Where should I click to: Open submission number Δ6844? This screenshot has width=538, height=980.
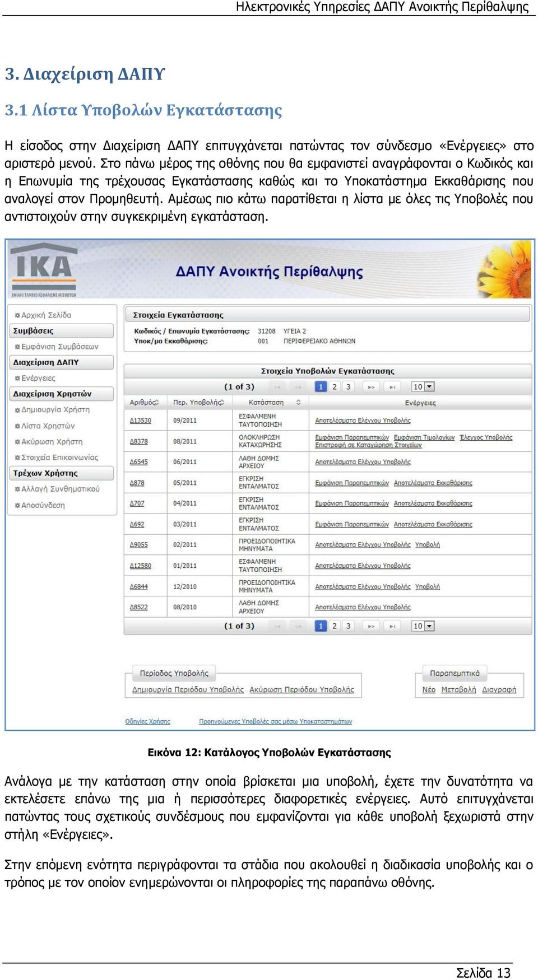tap(139, 587)
